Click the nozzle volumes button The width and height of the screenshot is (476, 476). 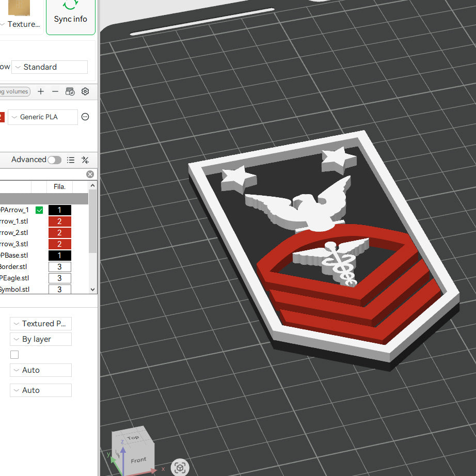coord(14,91)
